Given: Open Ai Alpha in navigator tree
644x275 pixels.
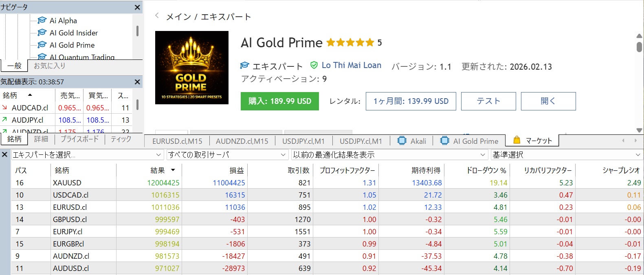Looking at the screenshot, I should (x=63, y=20).
